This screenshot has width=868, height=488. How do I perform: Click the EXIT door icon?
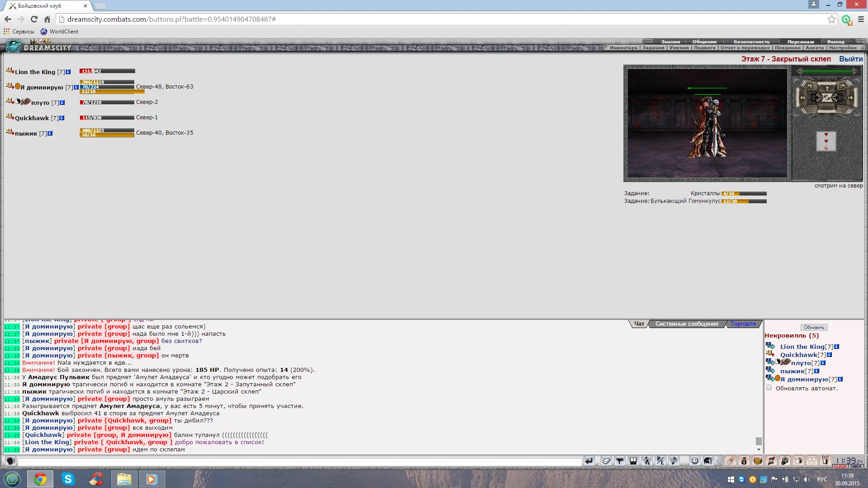coord(826,460)
